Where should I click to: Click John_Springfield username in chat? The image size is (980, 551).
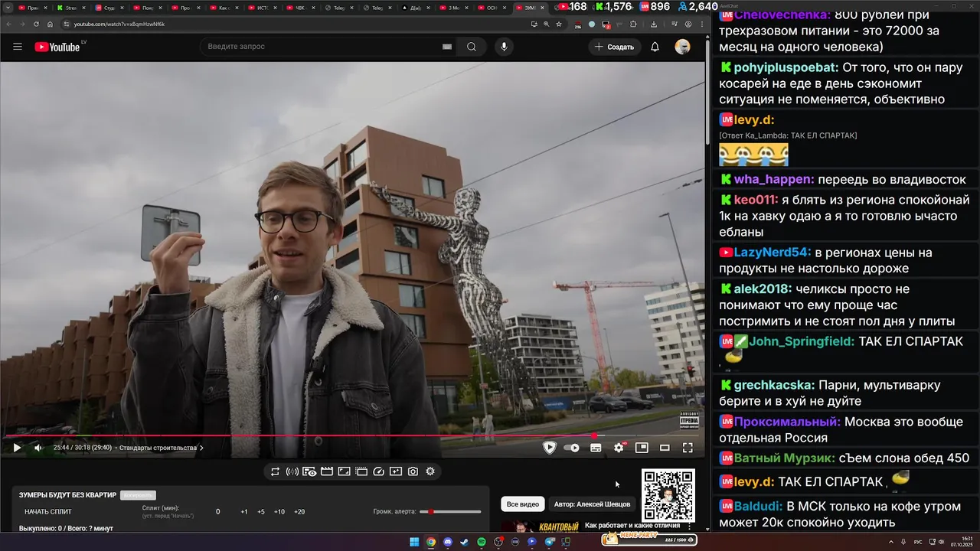[802, 341]
